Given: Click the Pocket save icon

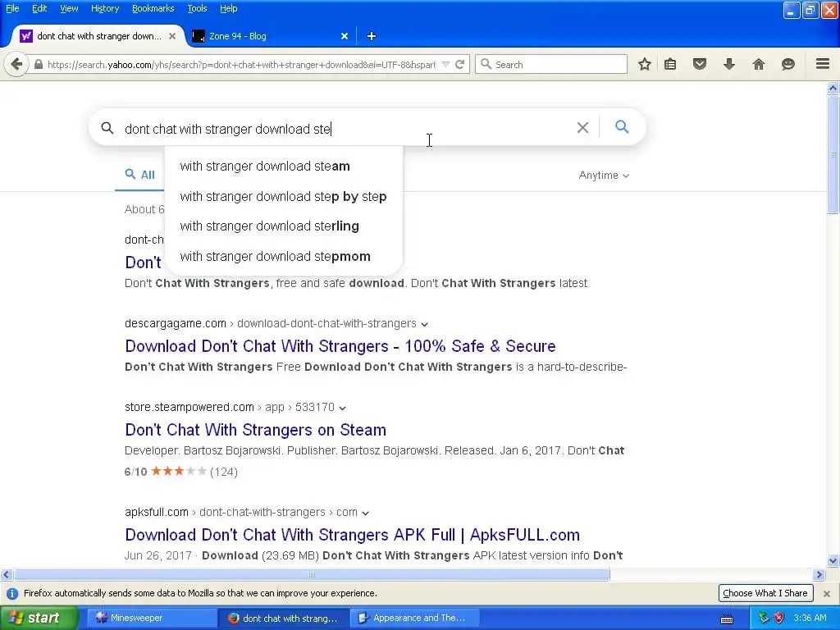Looking at the screenshot, I should click(700, 64).
